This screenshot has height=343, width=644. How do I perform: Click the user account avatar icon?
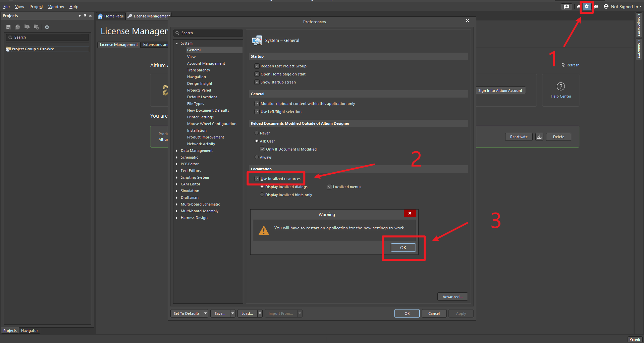(606, 6)
